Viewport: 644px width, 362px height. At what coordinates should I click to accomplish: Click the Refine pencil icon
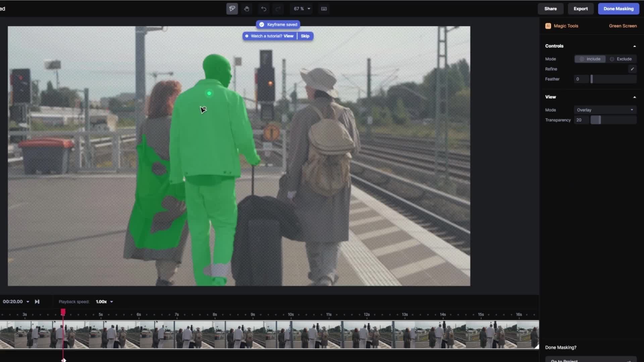click(632, 69)
